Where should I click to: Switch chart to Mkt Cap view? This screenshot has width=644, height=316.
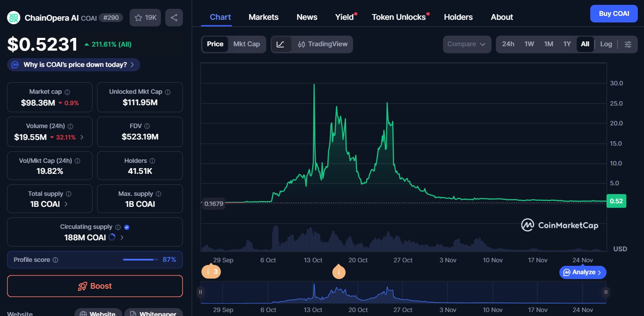tap(246, 44)
